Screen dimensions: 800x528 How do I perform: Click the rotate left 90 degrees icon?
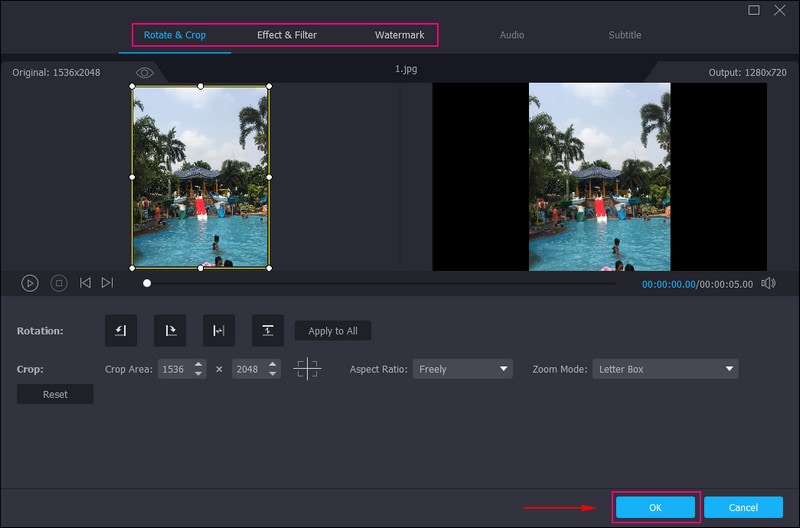tap(121, 331)
